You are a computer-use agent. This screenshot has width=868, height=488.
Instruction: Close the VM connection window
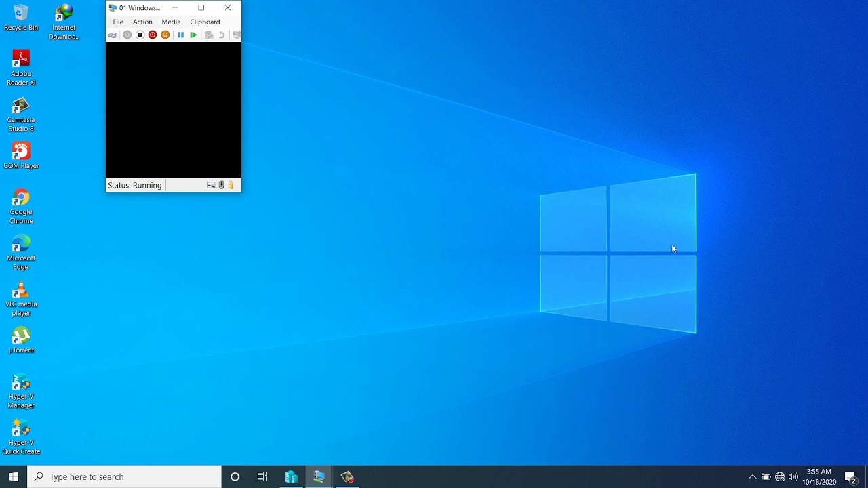(228, 8)
